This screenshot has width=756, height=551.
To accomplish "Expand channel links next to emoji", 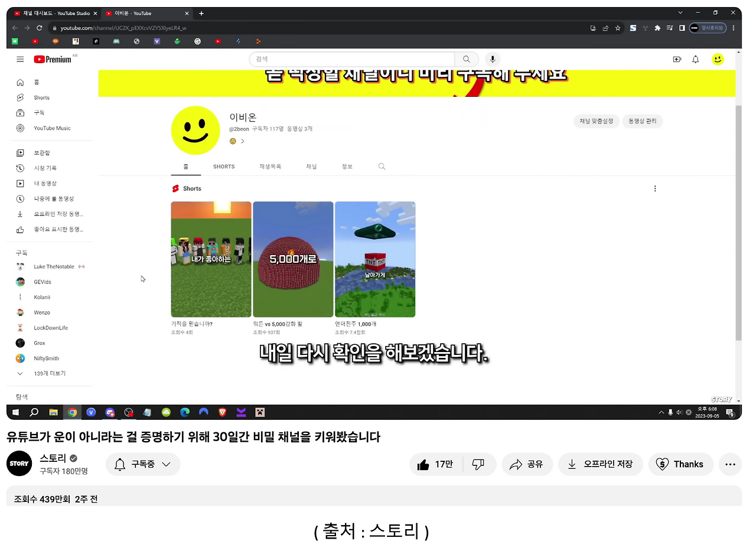I will (x=242, y=141).
